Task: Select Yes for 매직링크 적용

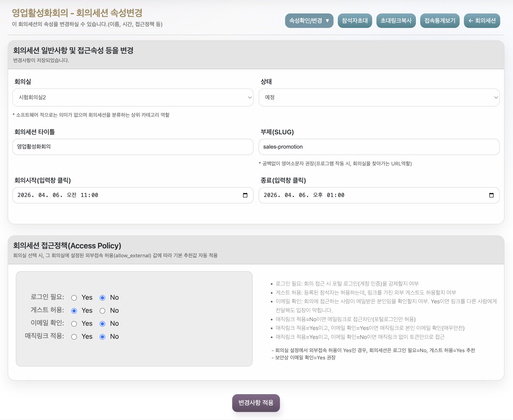Action: click(x=74, y=337)
